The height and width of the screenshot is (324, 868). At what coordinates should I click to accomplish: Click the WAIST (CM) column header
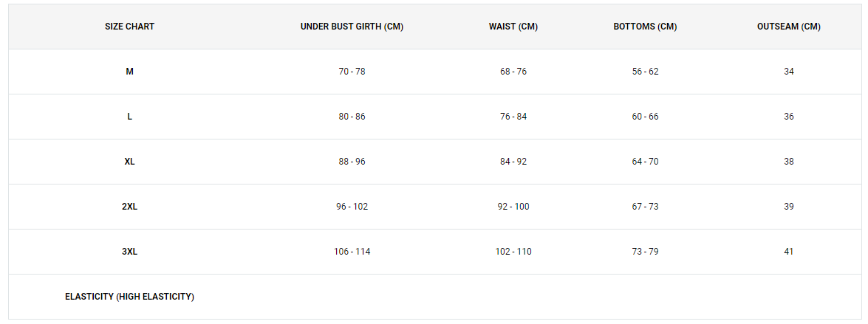coord(513,27)
